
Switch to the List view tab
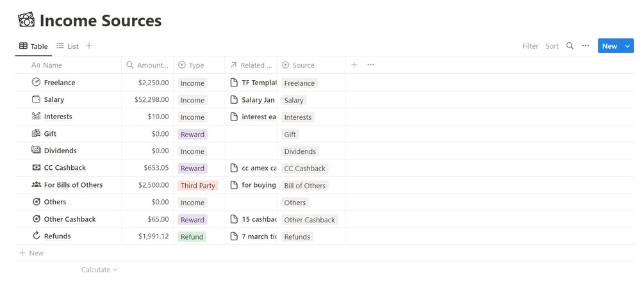(x=67, y=46)
